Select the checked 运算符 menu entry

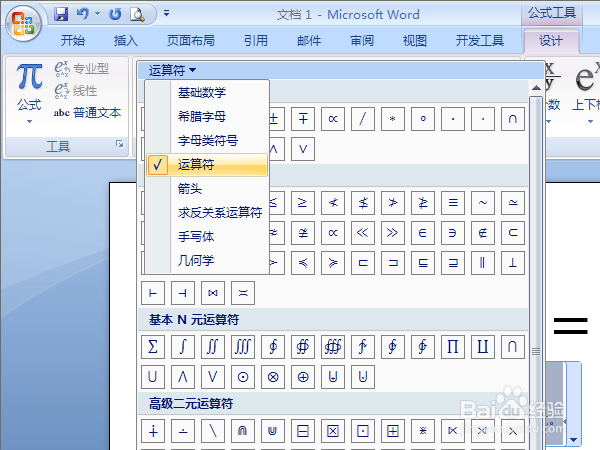(207, 165)
